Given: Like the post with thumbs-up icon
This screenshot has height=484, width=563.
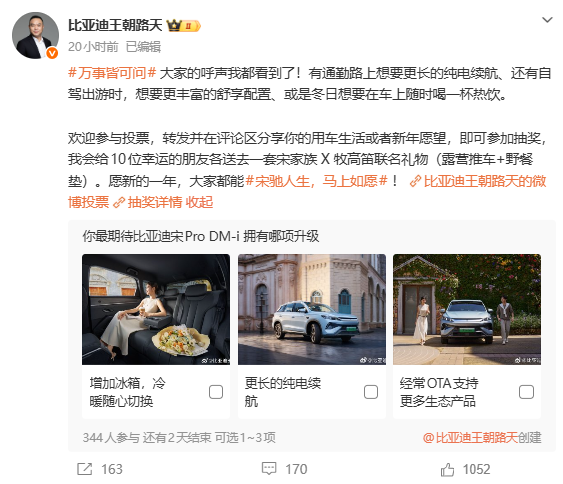Looking at the screenshot, I should click(x=447, y=469).
